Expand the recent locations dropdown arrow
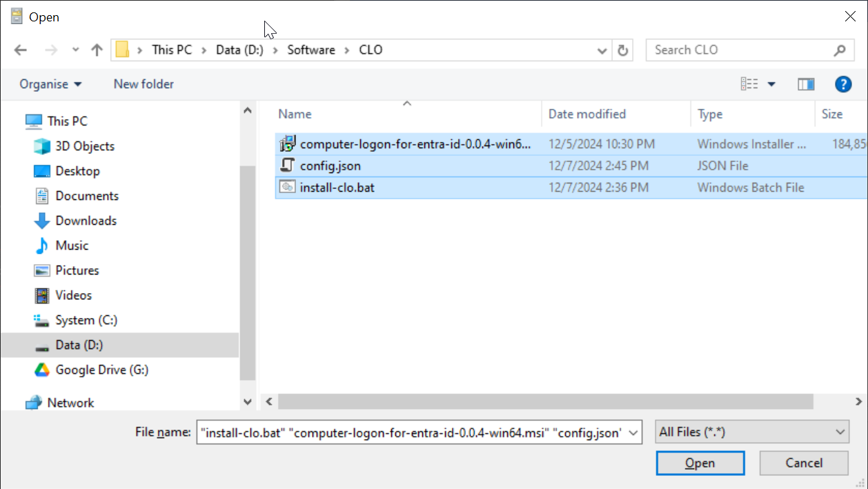 coord(75,50)
